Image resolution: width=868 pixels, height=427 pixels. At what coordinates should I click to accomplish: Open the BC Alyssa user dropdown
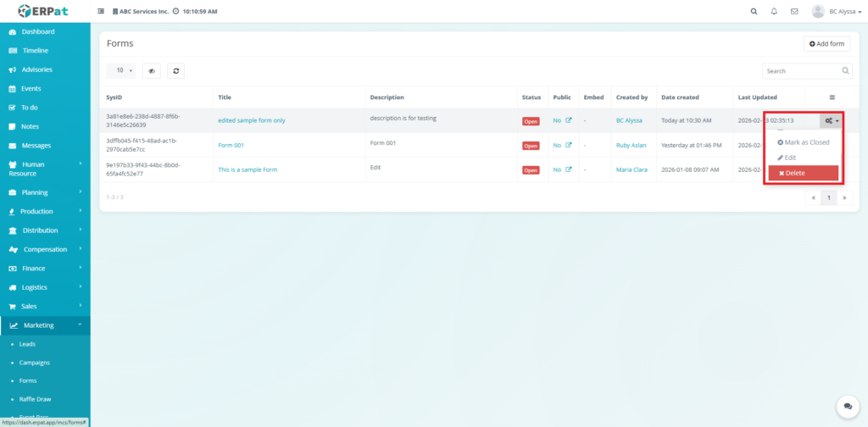click(x=837, y=12)
